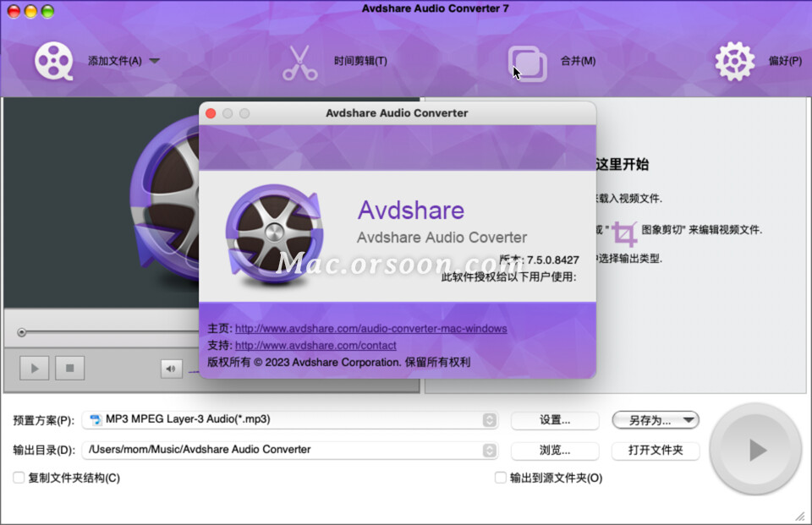Click the 这里开始 heading text
Viewport: 812px width, 525px height.
point(622,165)
